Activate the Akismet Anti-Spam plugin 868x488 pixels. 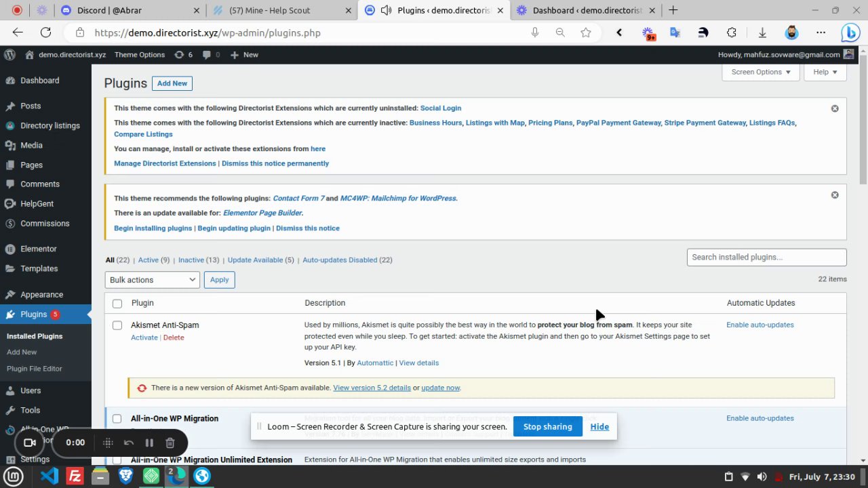pyautogui.click(x=144, y=338)
